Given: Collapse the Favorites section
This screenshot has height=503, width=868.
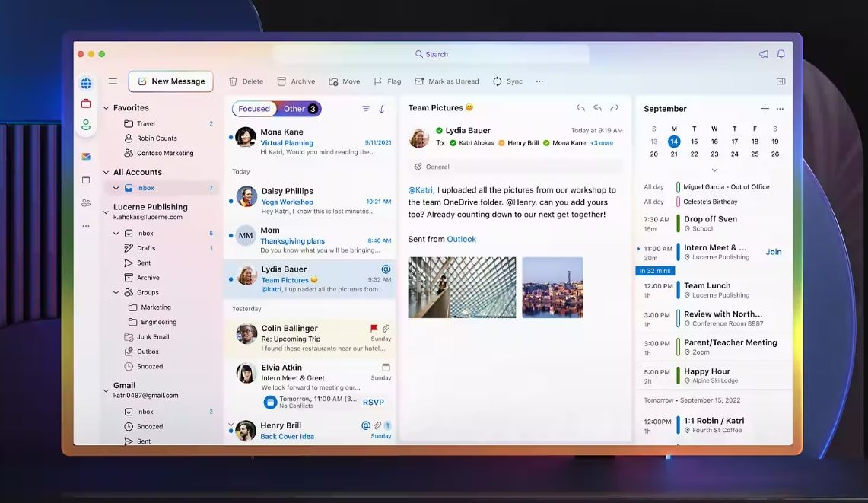Looking at the screenshot, I should (x=106, y=108).
